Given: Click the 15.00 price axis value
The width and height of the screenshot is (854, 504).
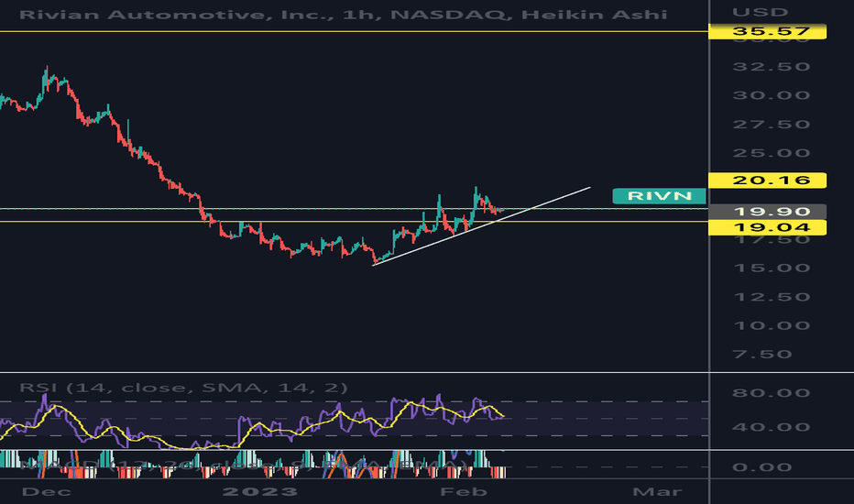Looking at the screenshot, I should [772, 268].
